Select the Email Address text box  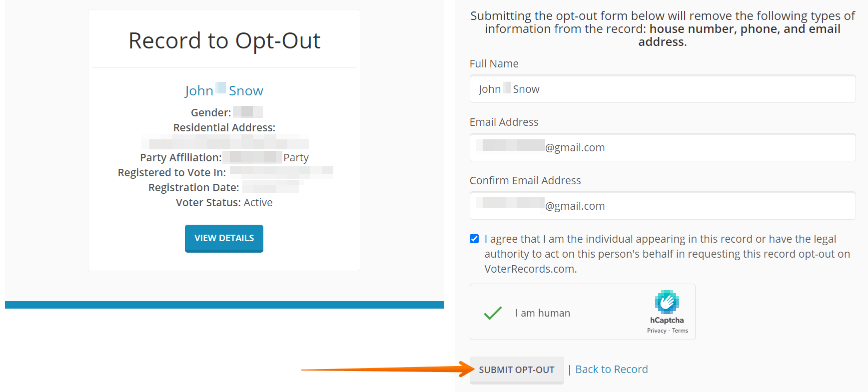click(662, 147)
